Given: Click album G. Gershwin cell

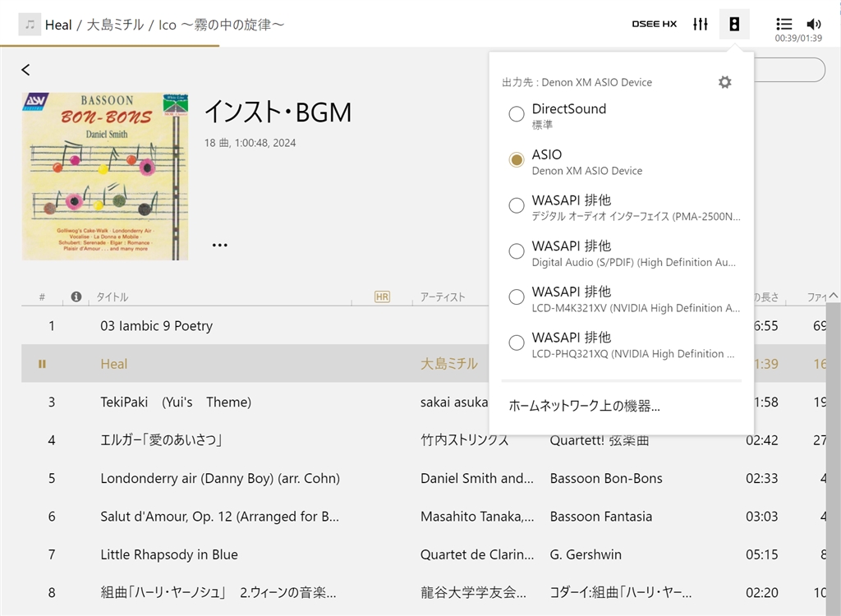Looking at the screenshot, I should [x=586, y=554].
